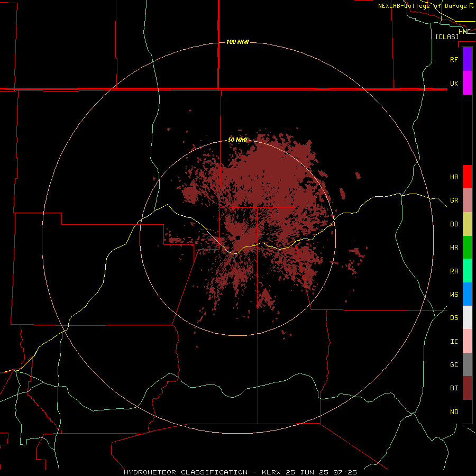Click the light green RA swatch
This screenshot has width=476, height=476.
pos(467,271)
